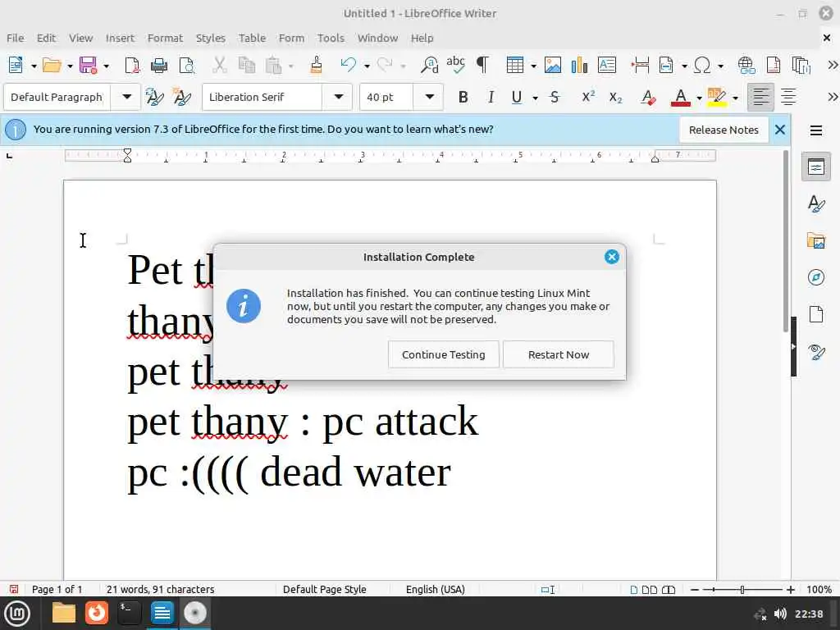Open the Styles menu
840x630 pixels.
click(x=211, y=38)
